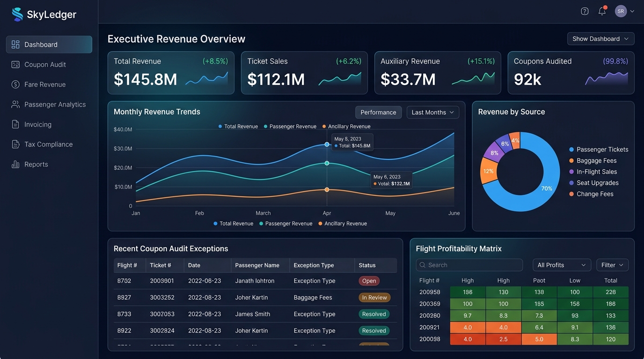Select Dashboard in the sidebar
Viewport: 644px width, 359px height.
coord(49,44)
